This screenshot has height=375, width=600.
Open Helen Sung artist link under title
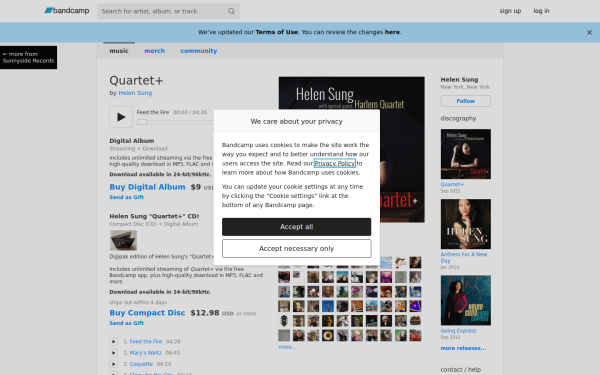click(135, 93)
